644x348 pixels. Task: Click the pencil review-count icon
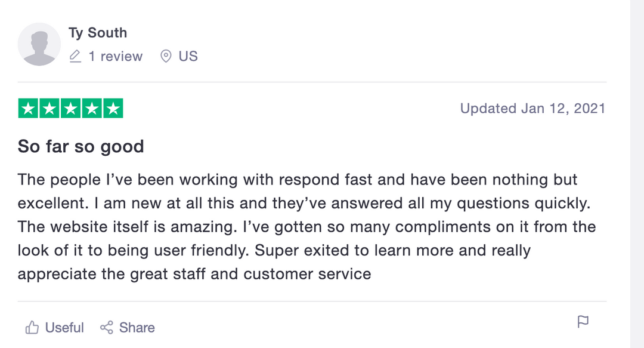tap(75, 57)
